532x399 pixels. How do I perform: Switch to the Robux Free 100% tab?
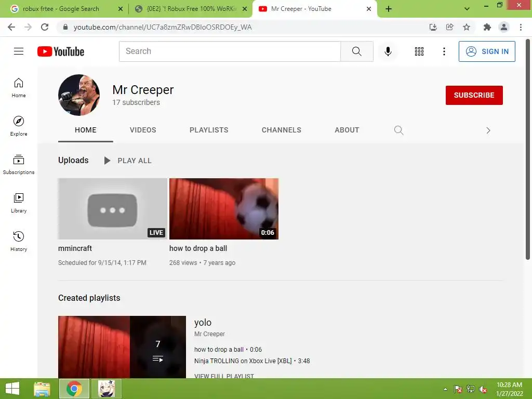191,9
